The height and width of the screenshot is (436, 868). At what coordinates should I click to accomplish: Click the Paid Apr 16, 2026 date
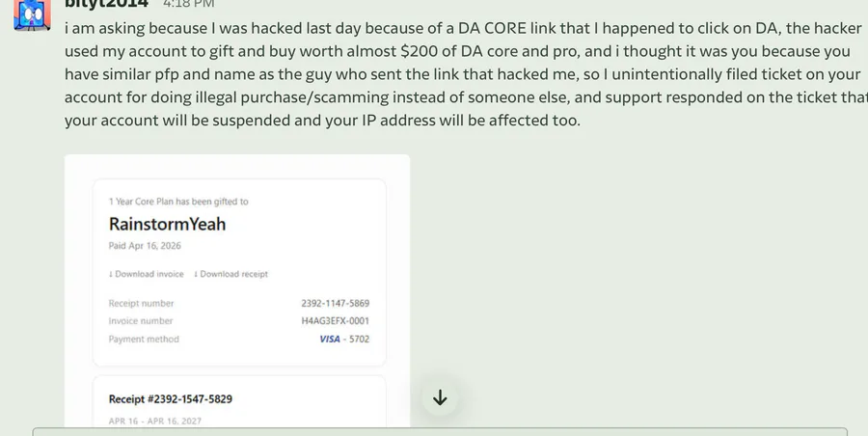point(144,246)
